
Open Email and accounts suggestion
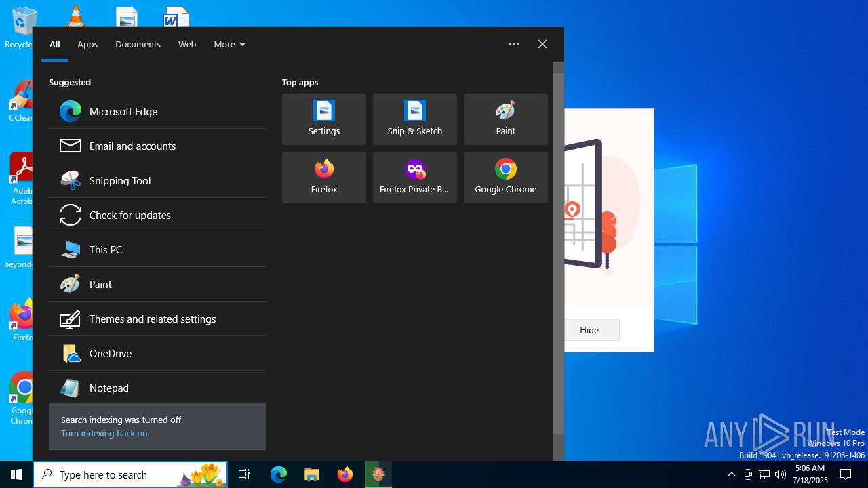(x=157, y=146)
